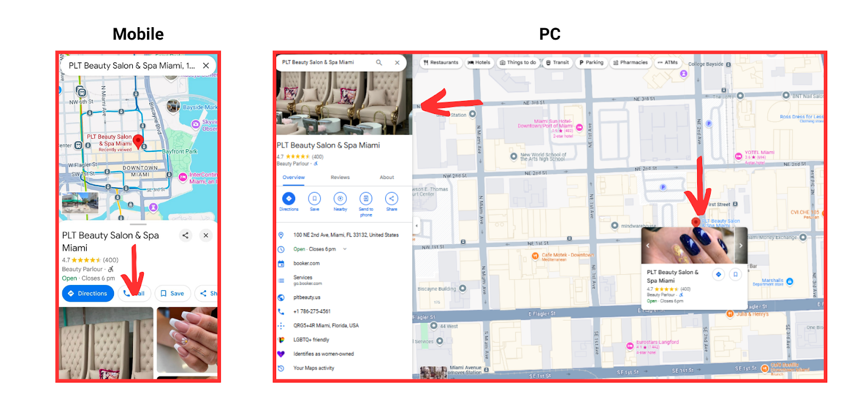Click the salon chairs header photo in PC panel
The image size is (868, 407).
[x=344, y=102]
